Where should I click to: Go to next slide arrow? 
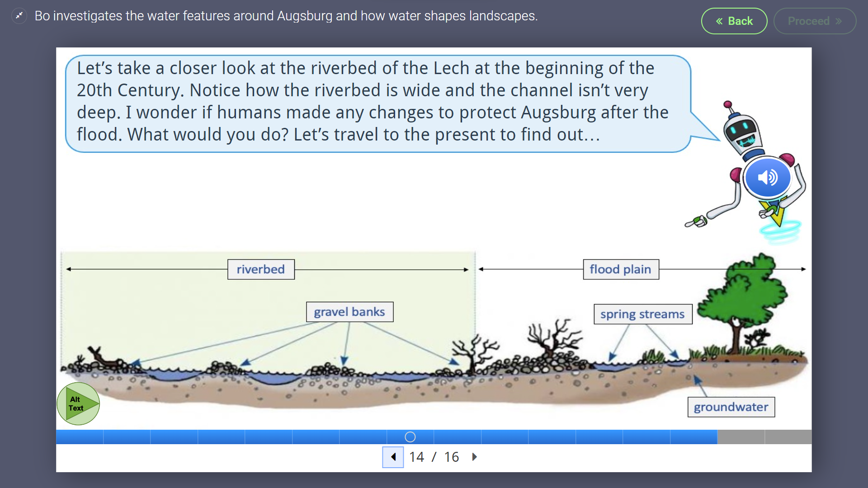coord(474,457)
